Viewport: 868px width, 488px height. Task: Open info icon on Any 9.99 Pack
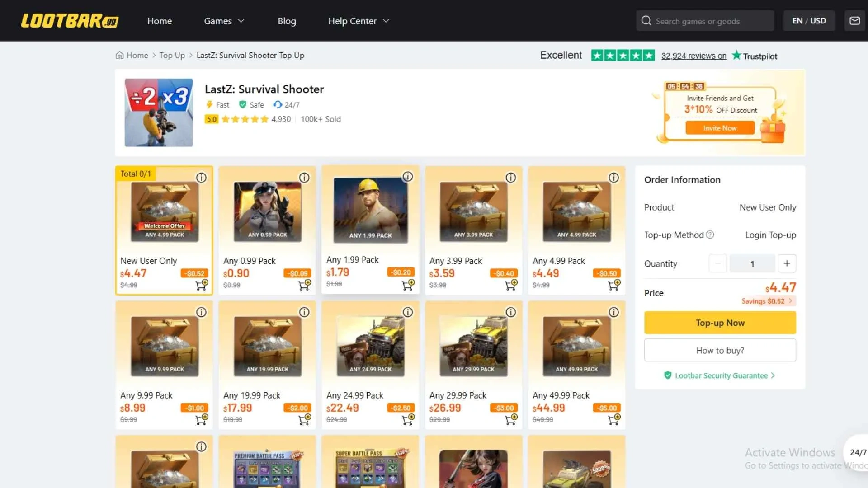tap(201, 312)
